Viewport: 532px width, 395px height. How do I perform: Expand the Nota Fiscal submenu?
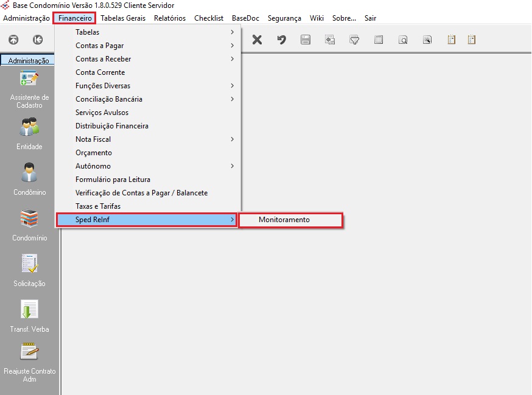point(147,139)
